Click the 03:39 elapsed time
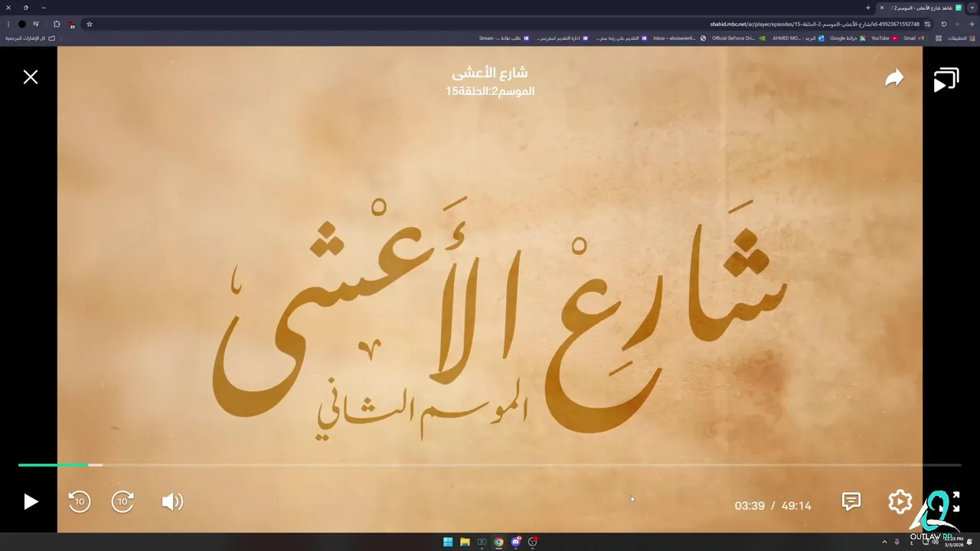The width and height of the screenshot is (980, 551). coord(750,506)
